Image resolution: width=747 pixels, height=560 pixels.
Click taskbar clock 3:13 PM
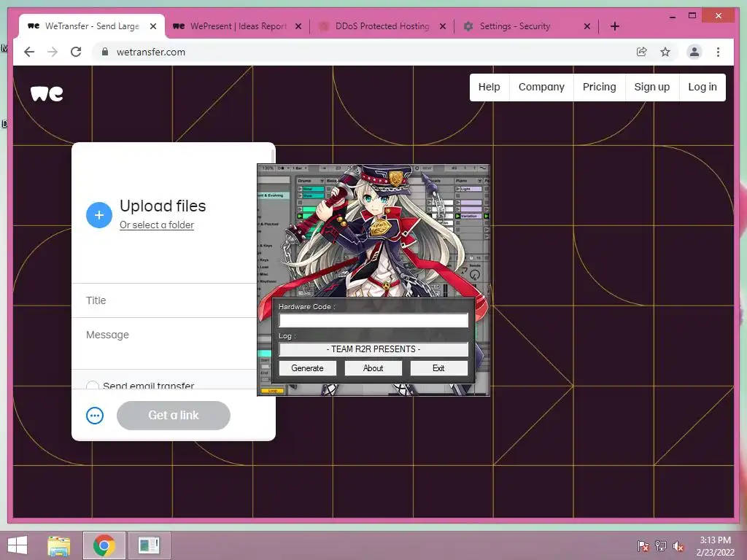coord(715,540)
